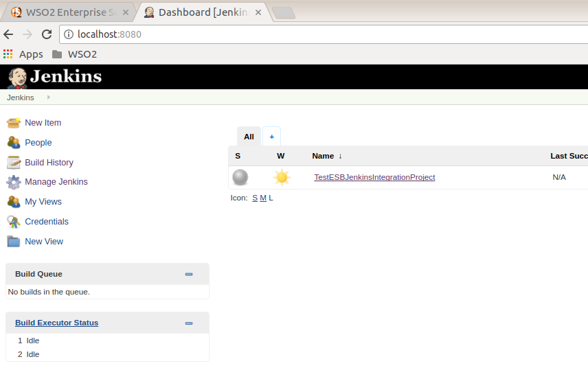The image size is (588, 392).
Task: Add a new view with plus tab
Action: (x=272, y=137)
